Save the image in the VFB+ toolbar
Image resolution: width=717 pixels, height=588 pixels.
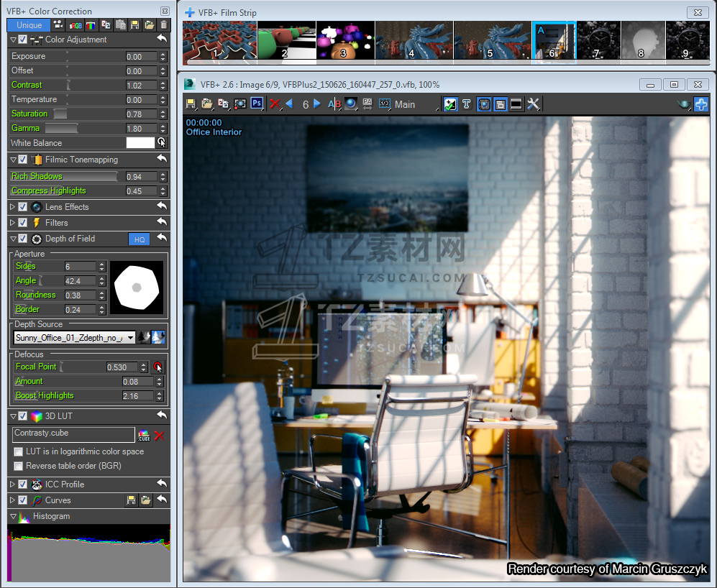coord(191,104)
